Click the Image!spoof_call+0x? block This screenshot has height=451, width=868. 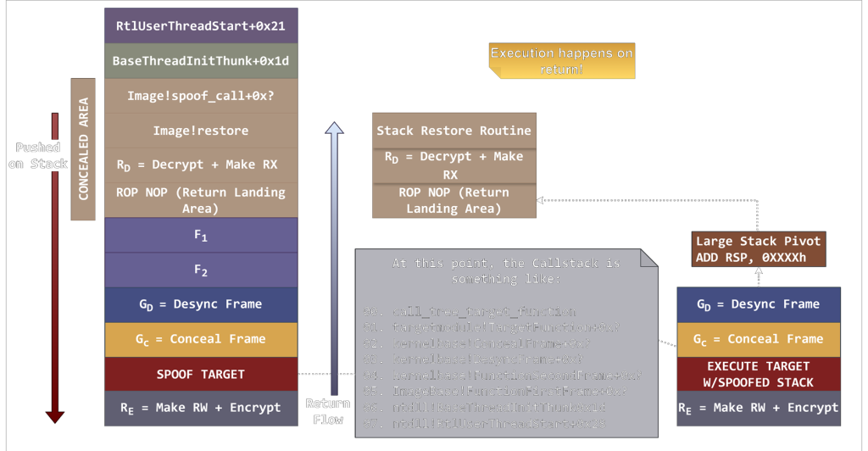point(201,96)
